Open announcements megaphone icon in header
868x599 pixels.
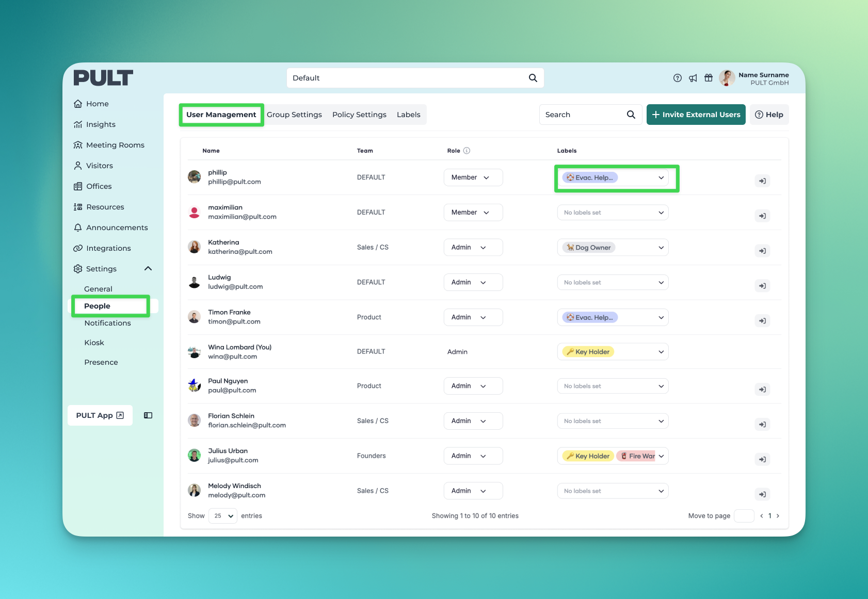tap(693, 78)
